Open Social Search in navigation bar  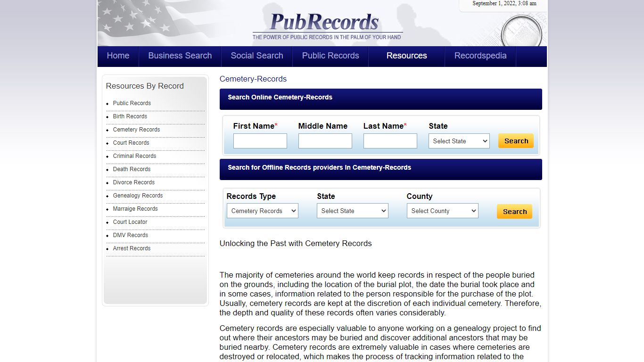click(257, 56)
